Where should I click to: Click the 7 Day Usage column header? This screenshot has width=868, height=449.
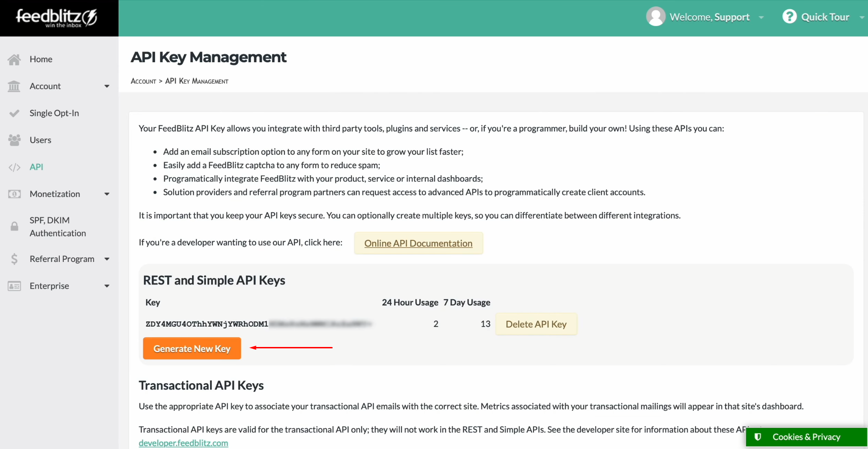click(x=467, y=302)
